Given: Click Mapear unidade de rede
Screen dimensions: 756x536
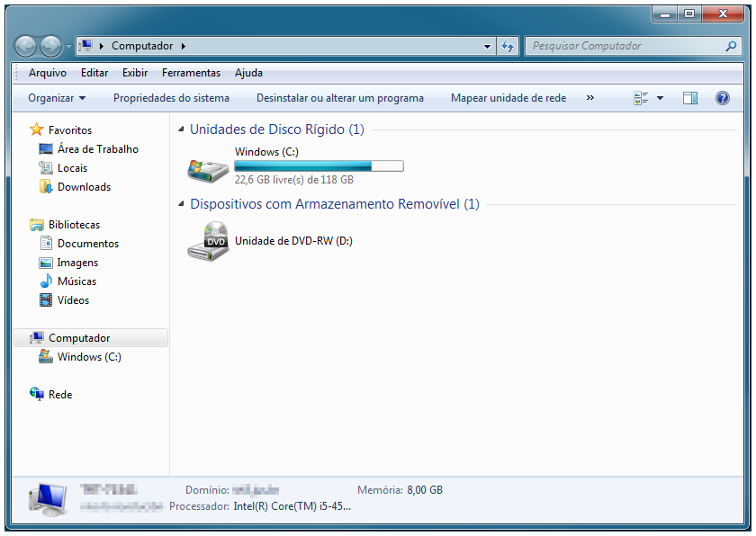Looking at the screenshot, I should (508, 98).
